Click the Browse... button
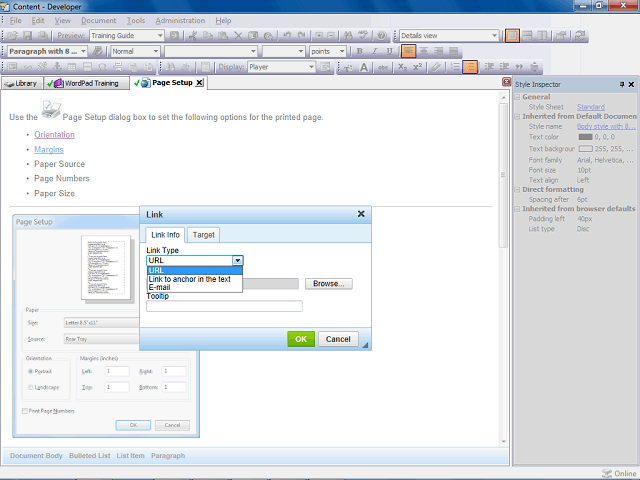Image resolution: width=640 pixels, height=480 pixels. [x=329, y=284]
